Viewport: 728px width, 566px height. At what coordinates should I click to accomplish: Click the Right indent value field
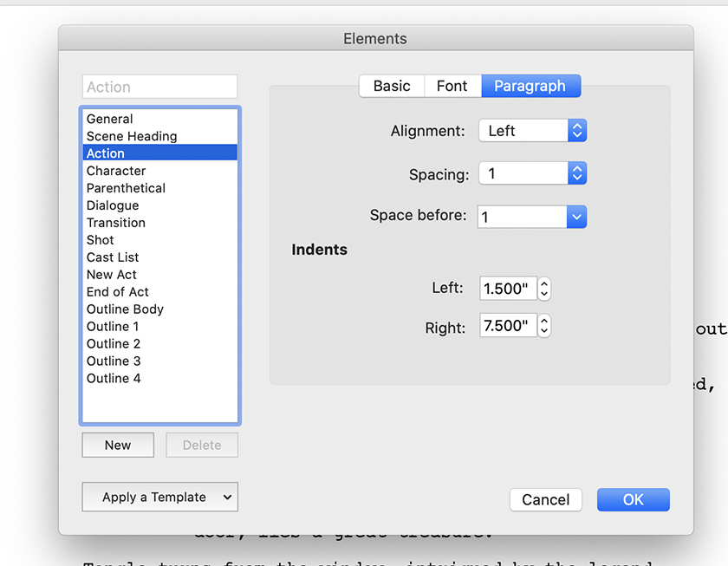tap(508, 327)
